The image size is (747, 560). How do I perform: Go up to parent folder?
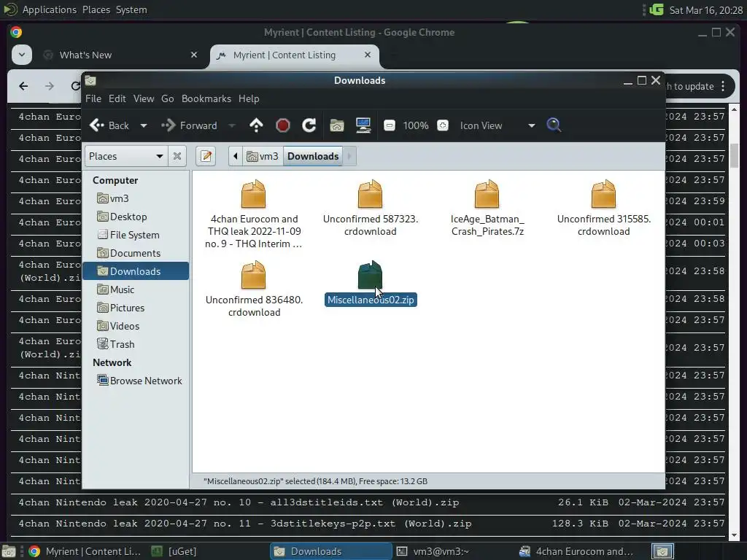pyautogui.click(x=256, y=125)
